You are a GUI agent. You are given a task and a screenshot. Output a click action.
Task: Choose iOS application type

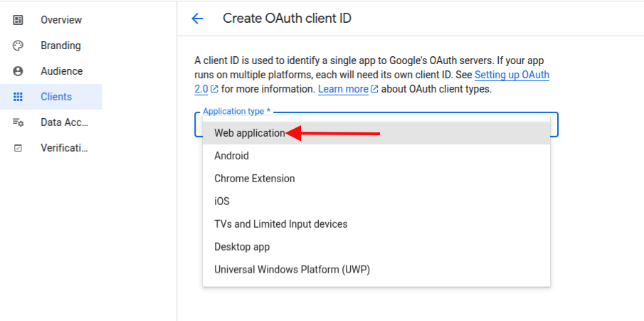pyautogui.click(x=376, y=201)
